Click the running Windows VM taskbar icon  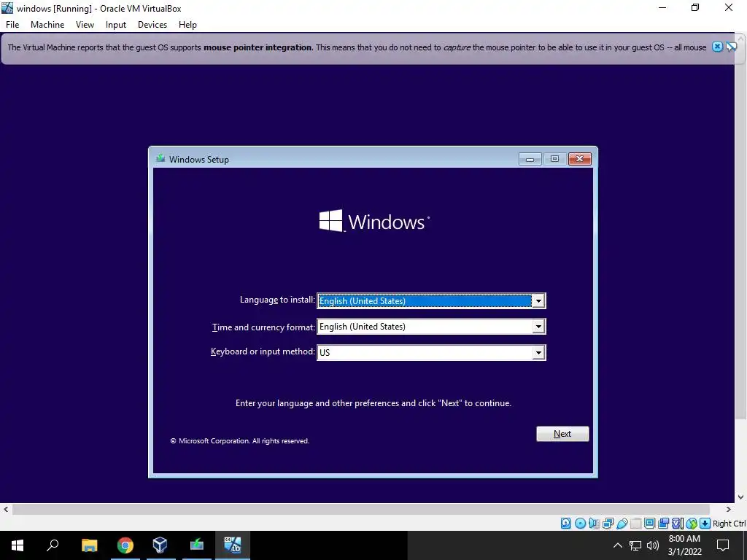click(233, 545)
